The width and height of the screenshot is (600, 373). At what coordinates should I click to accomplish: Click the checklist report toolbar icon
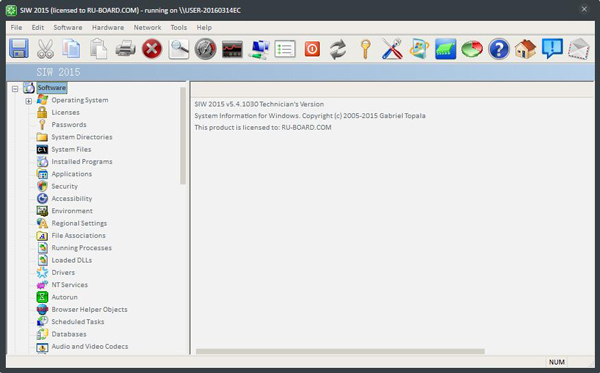pos(285,49)
